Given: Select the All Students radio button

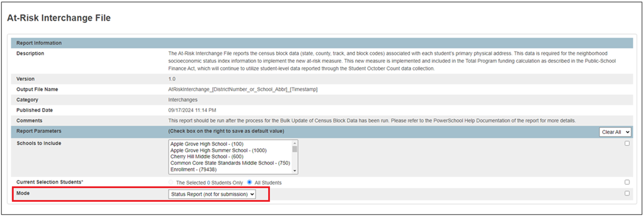Looking at the screenshot, I should (250, 182).
